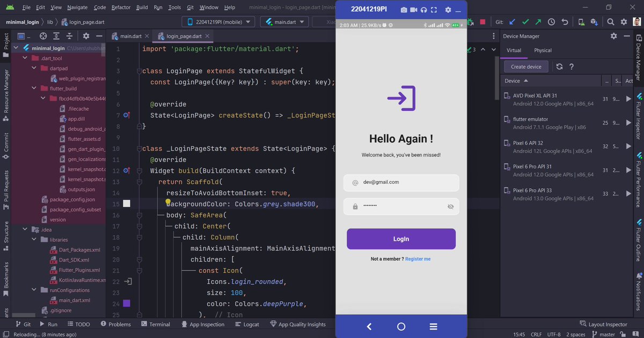
Task: Open the Build menu
Action: (142, 8)
